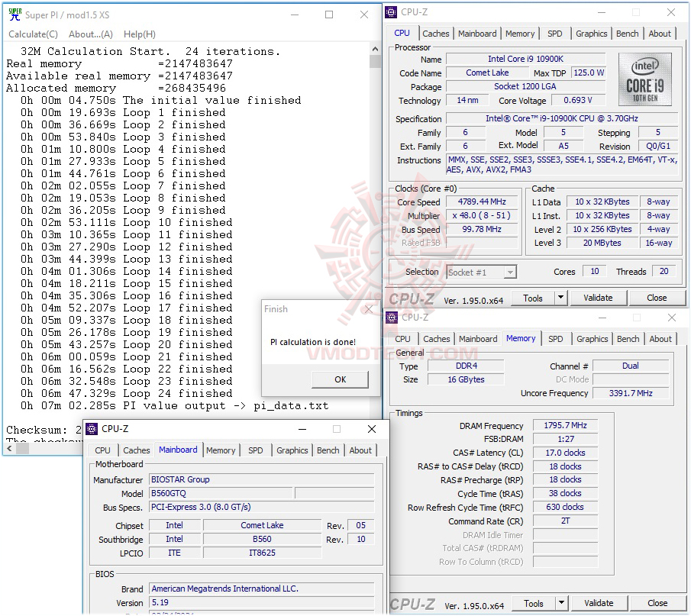The height and width of the screenshot is (616, 691).
Task: Click OK in the Finish dialog
Action: (x=340, y=379)
